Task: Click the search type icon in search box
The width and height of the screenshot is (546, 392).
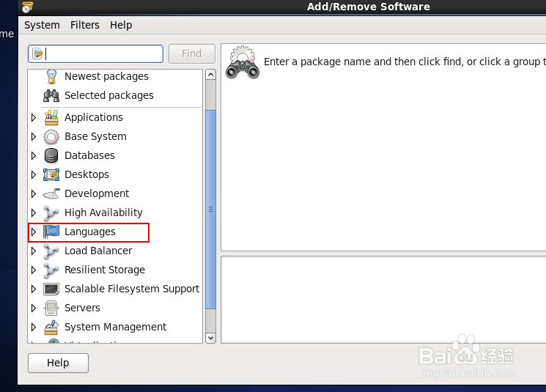Action: (37, 53)
